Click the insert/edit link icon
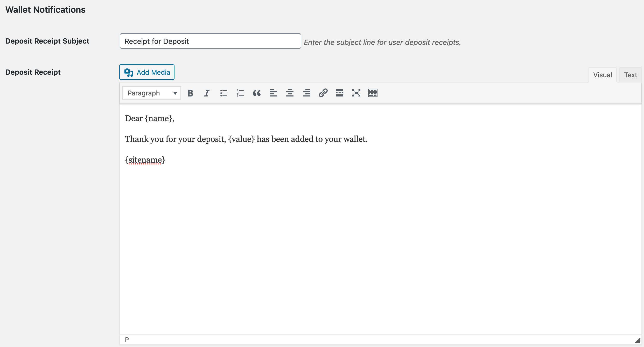Screen dimensions: 644x347 click(x=323, y=93)
